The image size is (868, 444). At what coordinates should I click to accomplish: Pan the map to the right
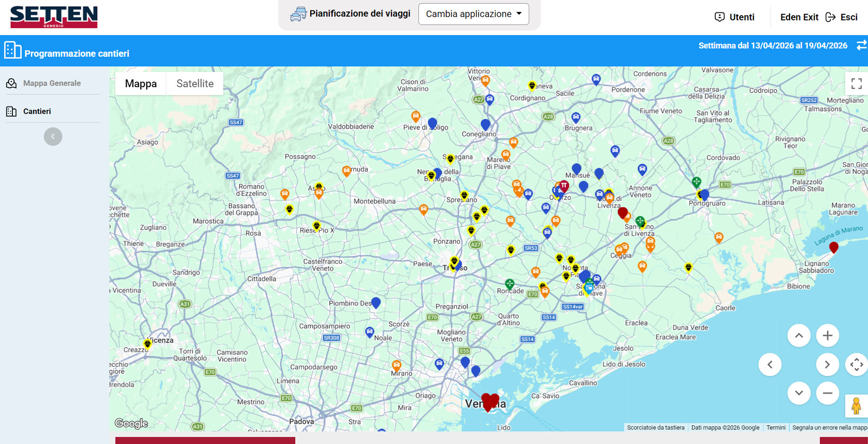pyautogui.click(x=827, y=364)
